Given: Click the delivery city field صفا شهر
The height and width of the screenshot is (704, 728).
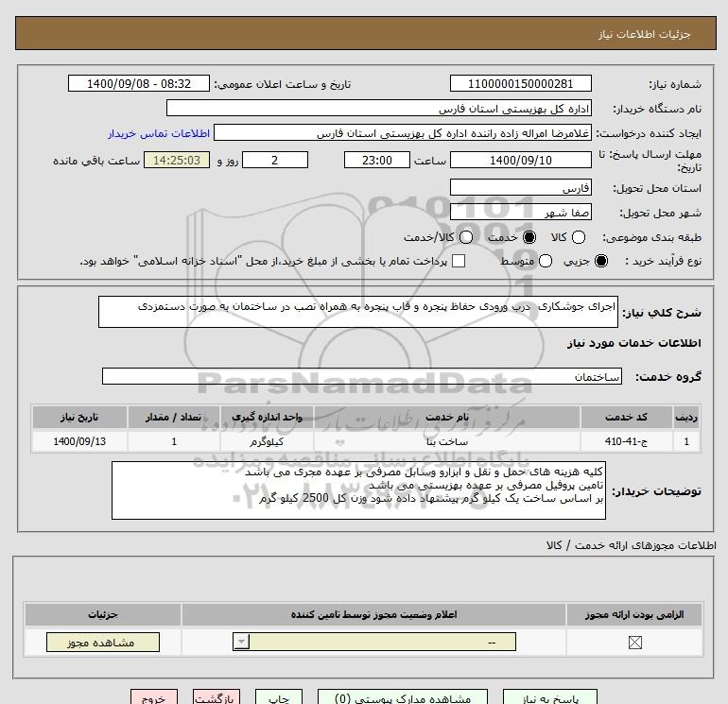Looking at the screenshot, I should pos(520,212).
